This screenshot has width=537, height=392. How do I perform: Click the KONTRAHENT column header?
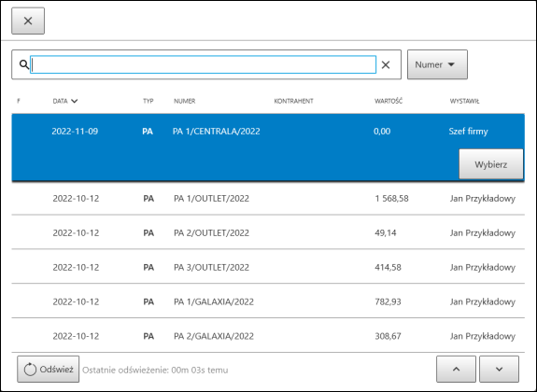[x=293, y=101]
